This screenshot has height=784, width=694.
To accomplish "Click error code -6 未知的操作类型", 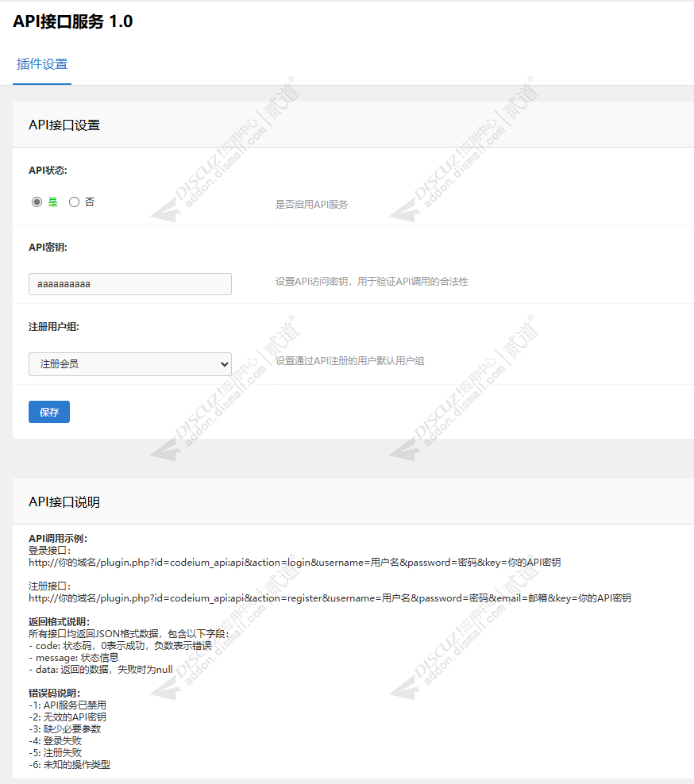I will 70,764.
